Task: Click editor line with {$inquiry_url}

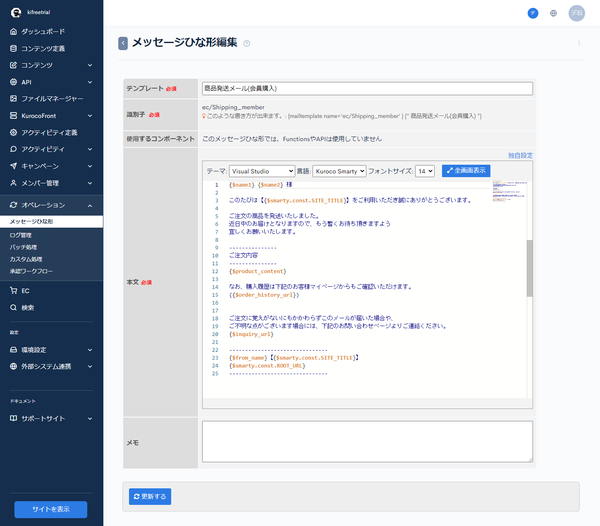Action: point(251,334)
